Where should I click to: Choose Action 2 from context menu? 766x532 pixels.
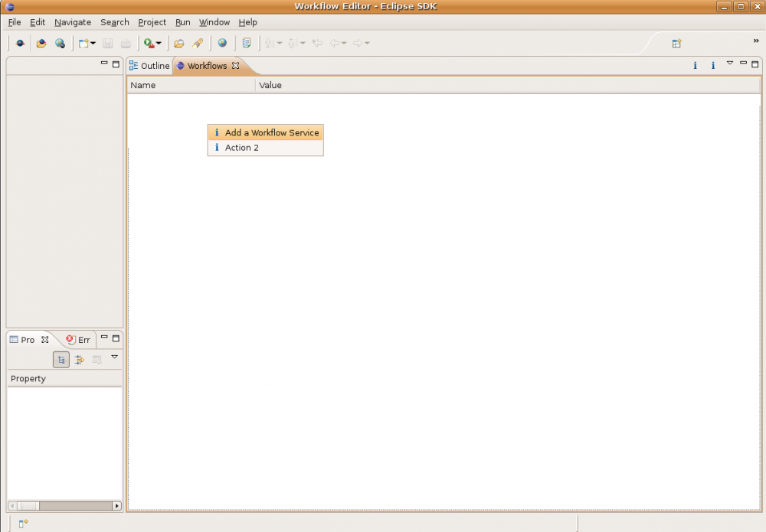(x=241, y=148)
